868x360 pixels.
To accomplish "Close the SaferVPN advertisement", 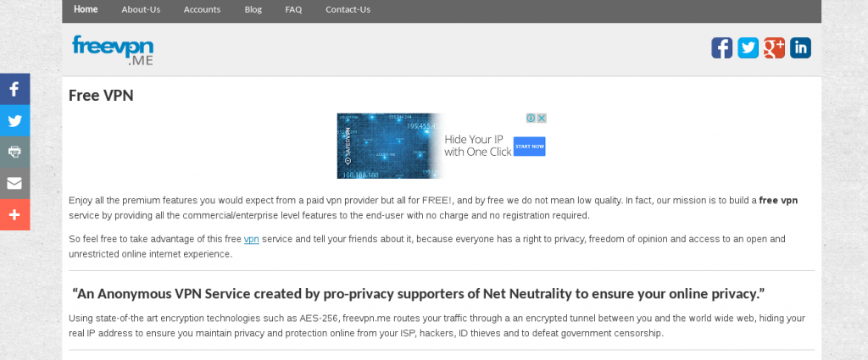I will coord(541,119).
